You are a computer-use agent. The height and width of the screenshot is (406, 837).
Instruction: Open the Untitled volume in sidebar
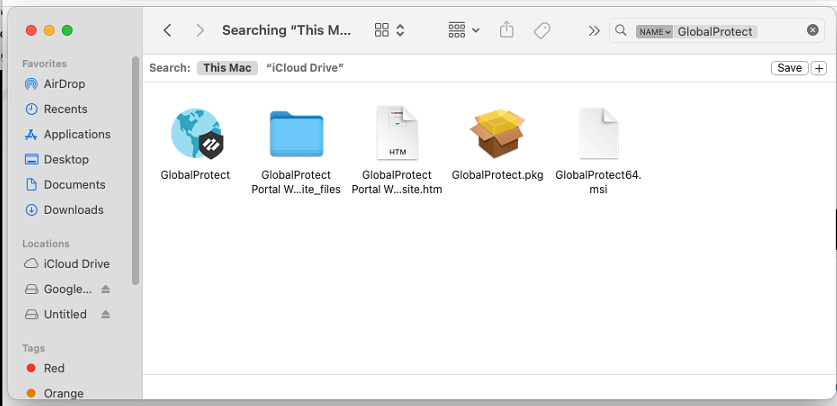pos(65,314)
